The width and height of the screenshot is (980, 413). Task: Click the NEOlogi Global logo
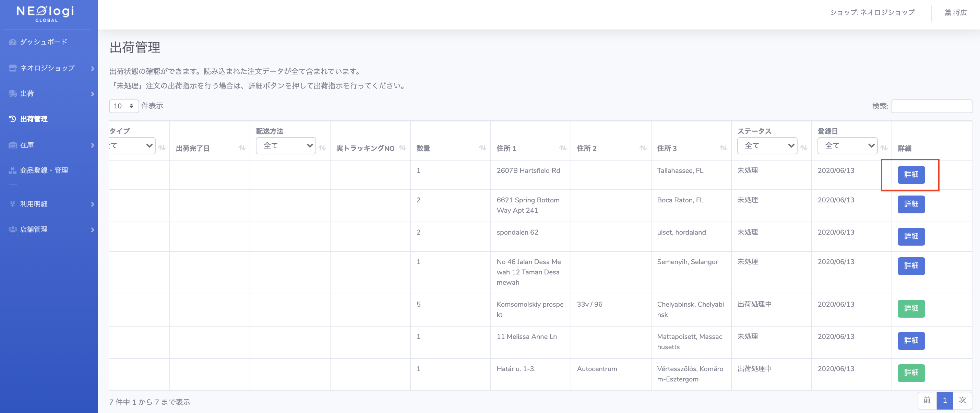pyautogui.click(x=45, y=14)
